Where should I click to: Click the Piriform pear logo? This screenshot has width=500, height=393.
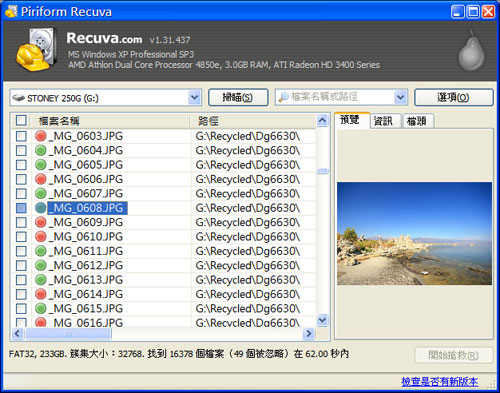[x=471, y=50]
